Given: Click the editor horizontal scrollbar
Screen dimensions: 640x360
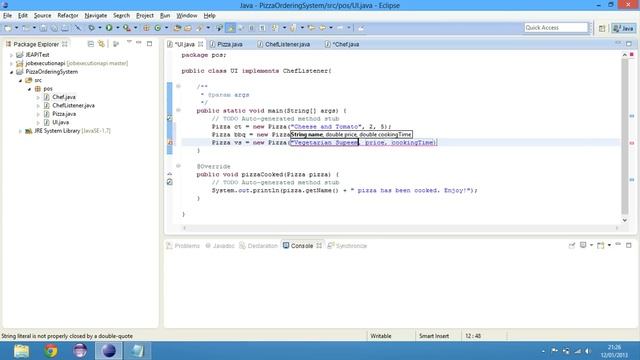Looking at the screenshot, I should [400, 228].
